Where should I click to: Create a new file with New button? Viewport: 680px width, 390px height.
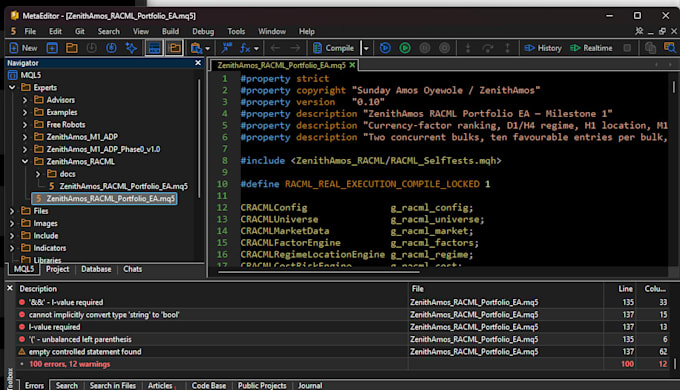coord(23,48)
